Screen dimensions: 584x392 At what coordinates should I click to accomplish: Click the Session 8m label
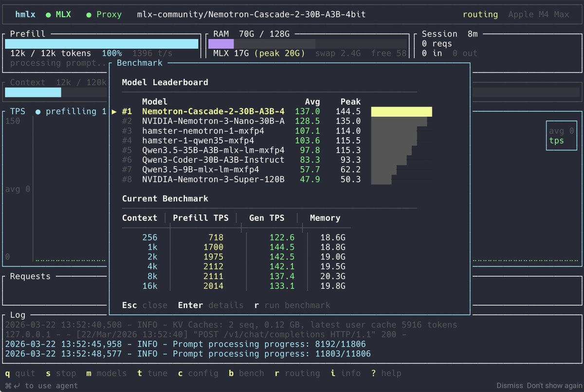[450, 34]
